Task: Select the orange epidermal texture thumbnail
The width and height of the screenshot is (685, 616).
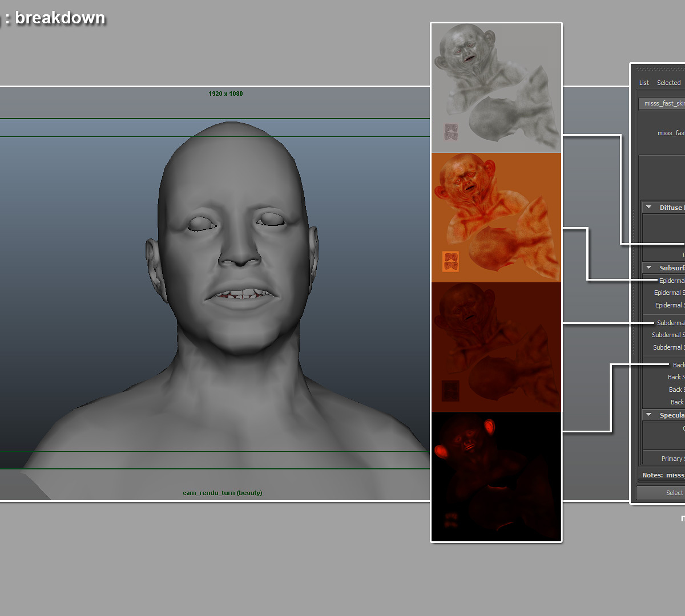Action: [x=496, y=217]
